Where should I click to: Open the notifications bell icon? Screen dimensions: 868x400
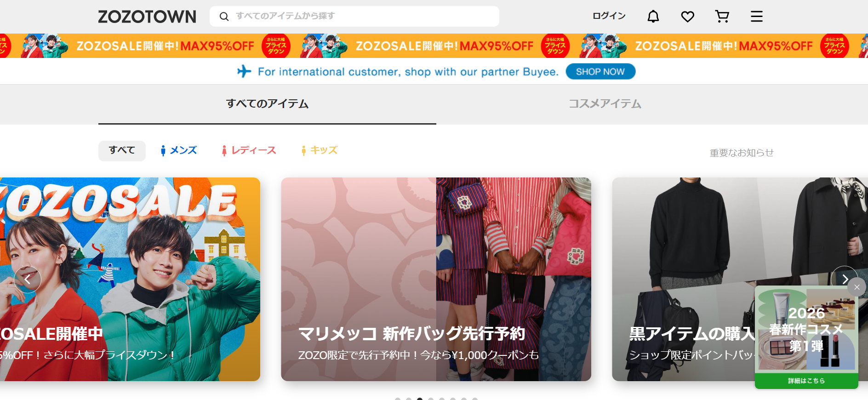pos(653,17)
